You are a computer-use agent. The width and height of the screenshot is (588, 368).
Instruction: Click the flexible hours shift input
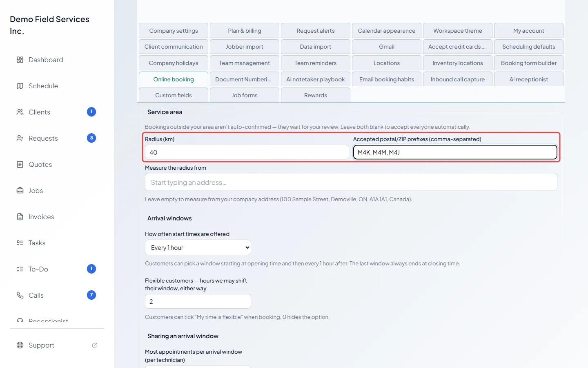tap(198, 301)
